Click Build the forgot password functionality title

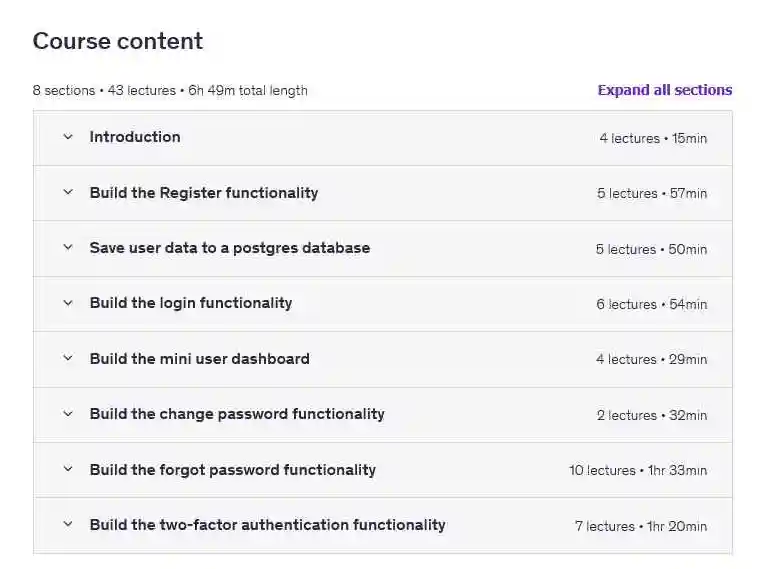pyautogui.click(x=232, y=470)
